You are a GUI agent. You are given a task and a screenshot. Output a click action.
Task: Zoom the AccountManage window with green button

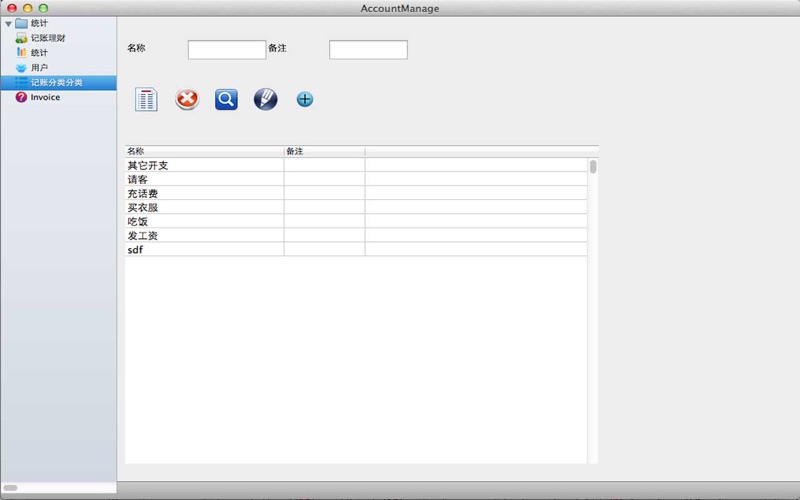pyautogui.click(x=43, y=8)
